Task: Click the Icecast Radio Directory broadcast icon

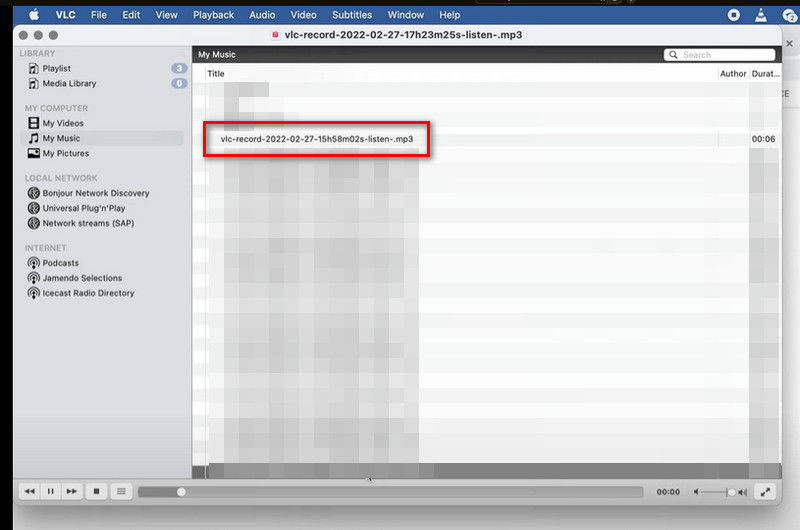Action: [34, 293]
